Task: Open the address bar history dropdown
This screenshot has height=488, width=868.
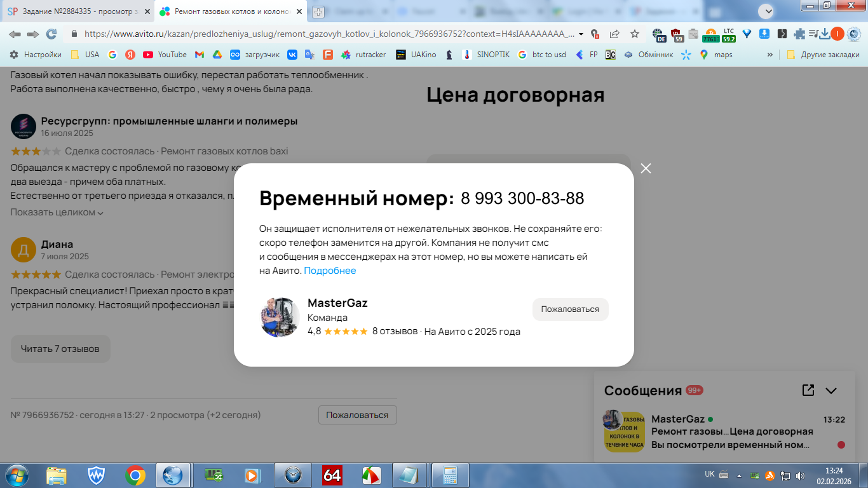Action: coord(581,34)
